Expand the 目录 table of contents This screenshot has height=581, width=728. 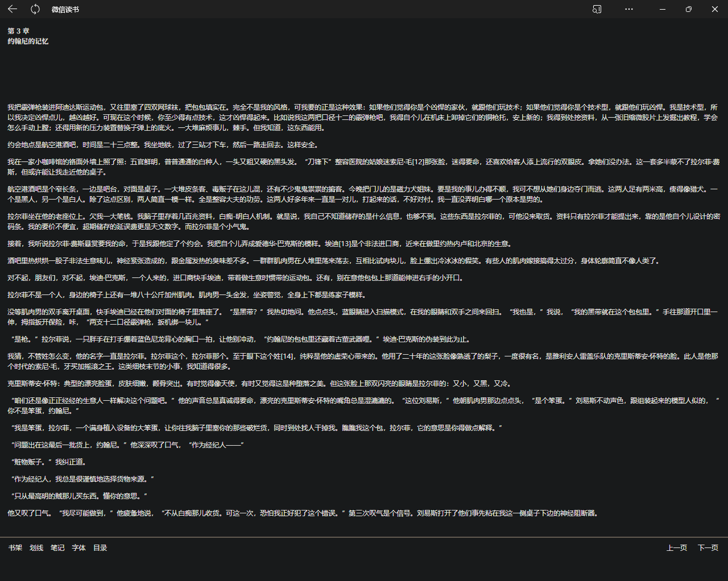tap(100, 548)
